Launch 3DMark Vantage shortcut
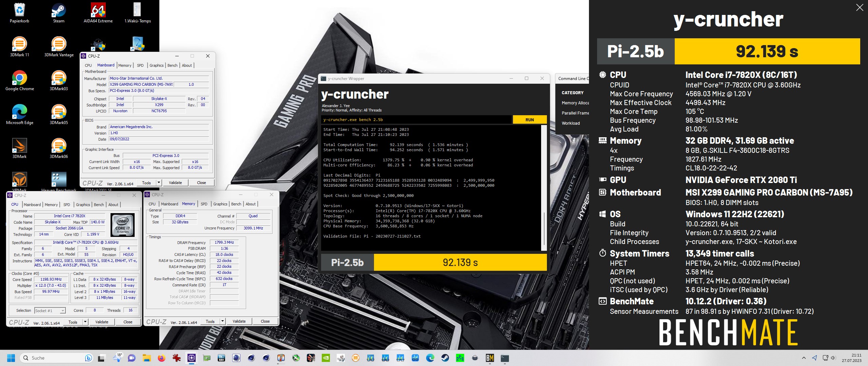The height and width of the screenshot is (366, 868). (x=59, y=47)
